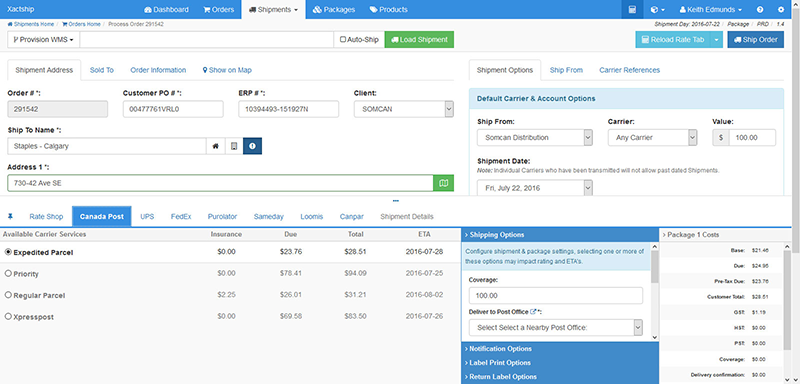
Task: Open the cube package dropdown icon
Action: pos(658,9)
